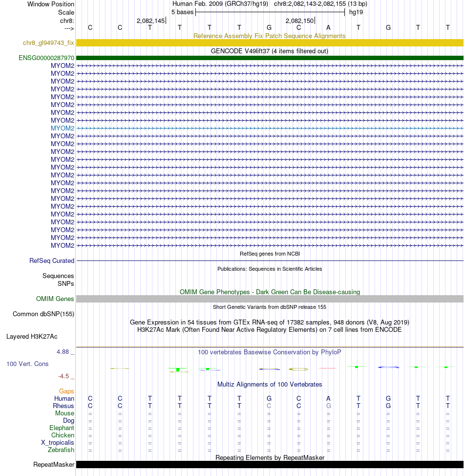The height and width of the screenshot is (476, 464).
Task: Click the SNPs track label
Action: (66, 283)
